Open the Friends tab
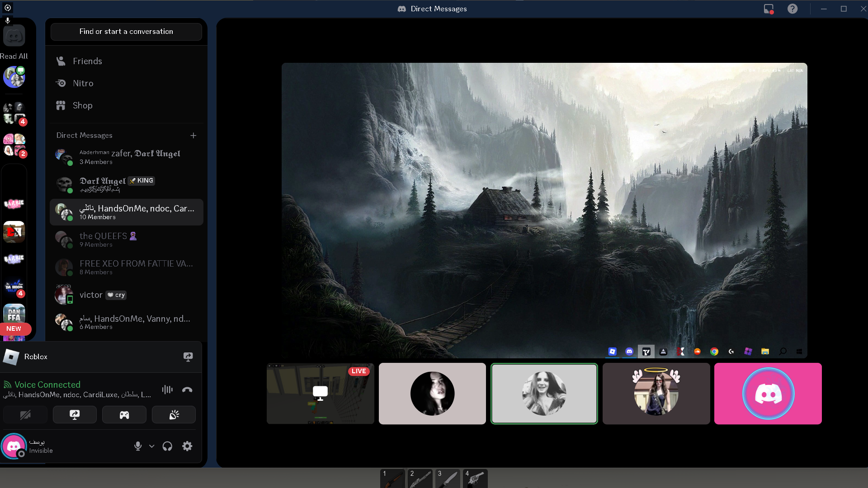Image resolution: width=868 pixels, height=488 pixels. (87, 61)
